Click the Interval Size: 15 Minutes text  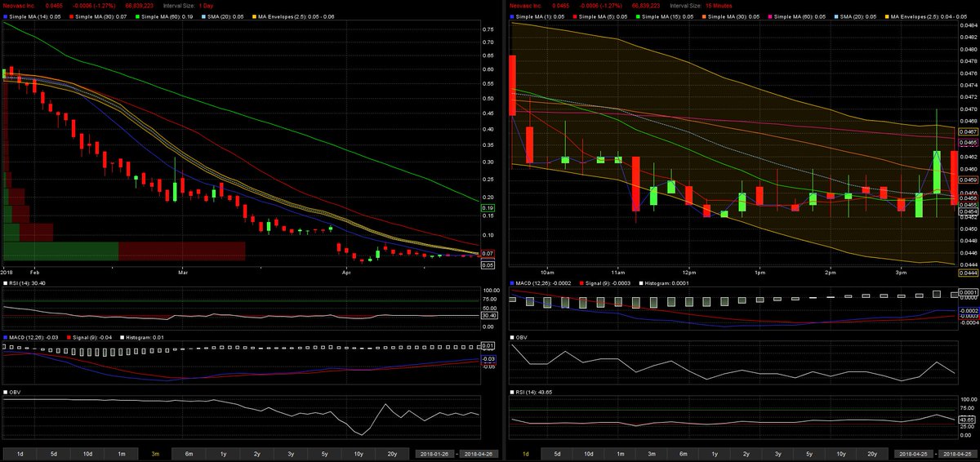tap(702, 5)
